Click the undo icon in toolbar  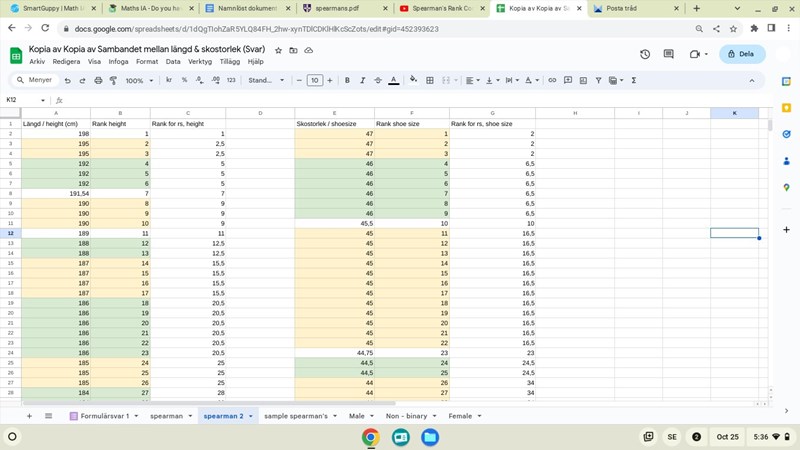68,80
